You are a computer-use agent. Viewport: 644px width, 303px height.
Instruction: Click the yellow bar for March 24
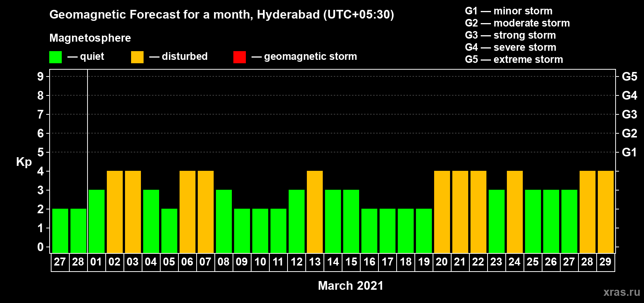pyautogui.click(x=515, y=212)
